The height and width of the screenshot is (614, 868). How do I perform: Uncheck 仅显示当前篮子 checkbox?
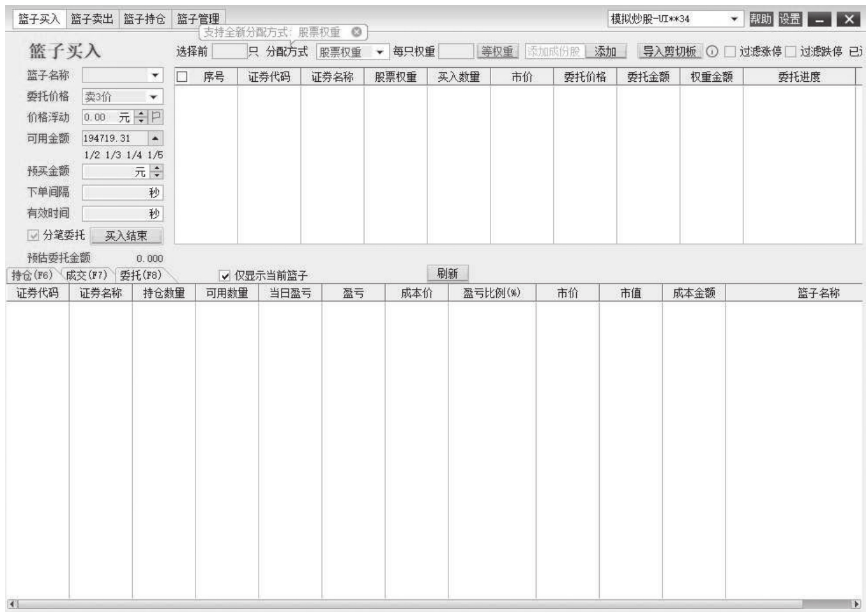point(225,275)
